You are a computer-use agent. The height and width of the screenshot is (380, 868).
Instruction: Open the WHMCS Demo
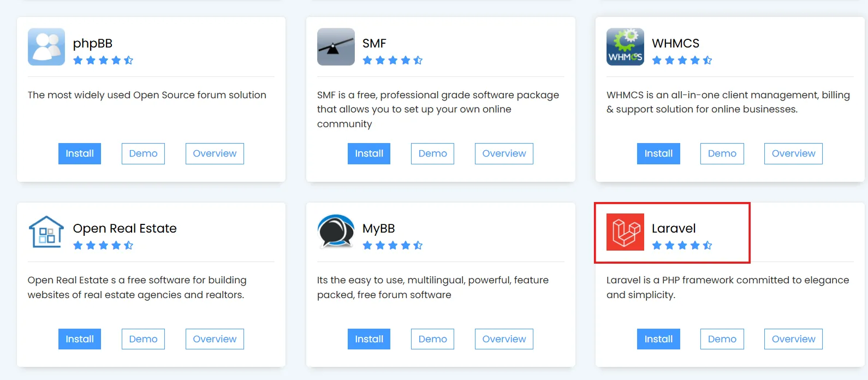(722, 153)
